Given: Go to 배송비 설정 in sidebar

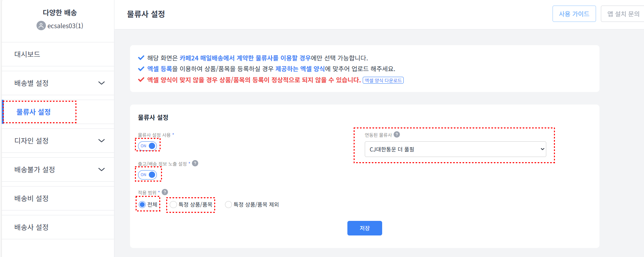Looking at the screenshot, I should [31, 198].
